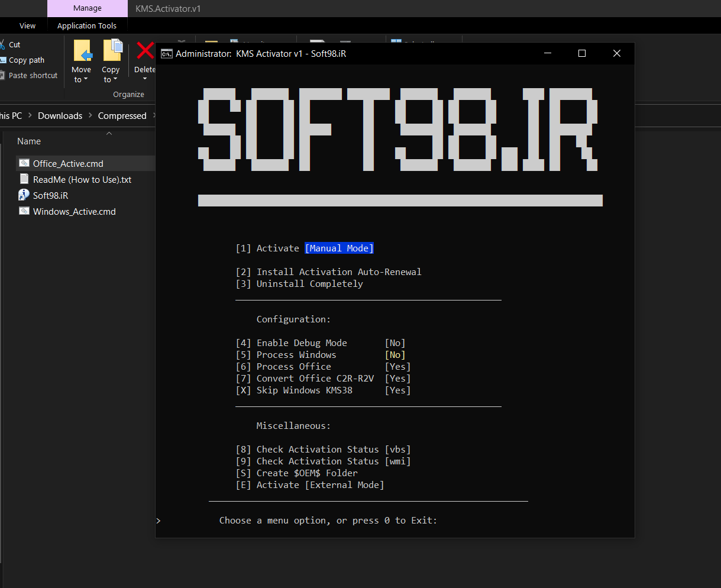The width and height of the screenshot is (721, 588).
Task: Select the Windows_Active.cmd file name
Action: tap(75, 211)
